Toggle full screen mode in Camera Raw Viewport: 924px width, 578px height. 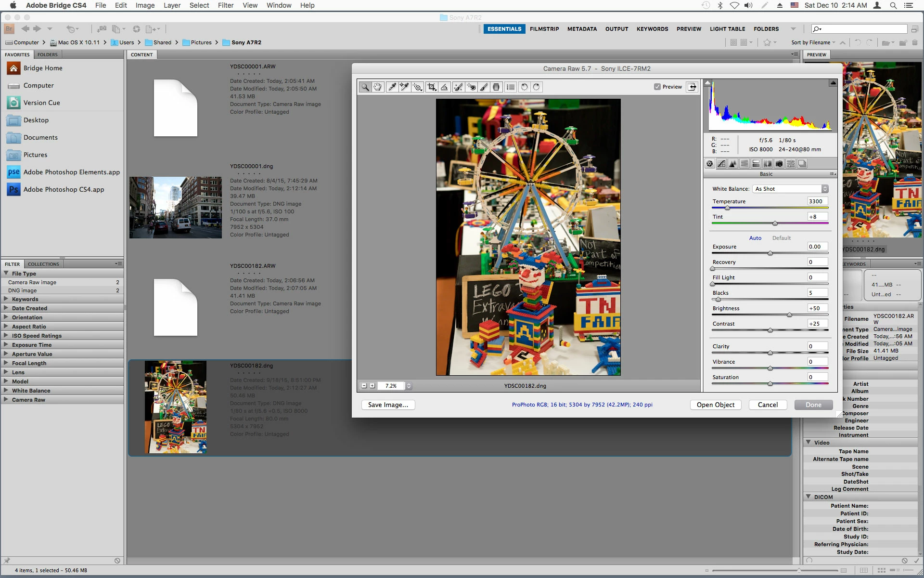tap(692, 87)
